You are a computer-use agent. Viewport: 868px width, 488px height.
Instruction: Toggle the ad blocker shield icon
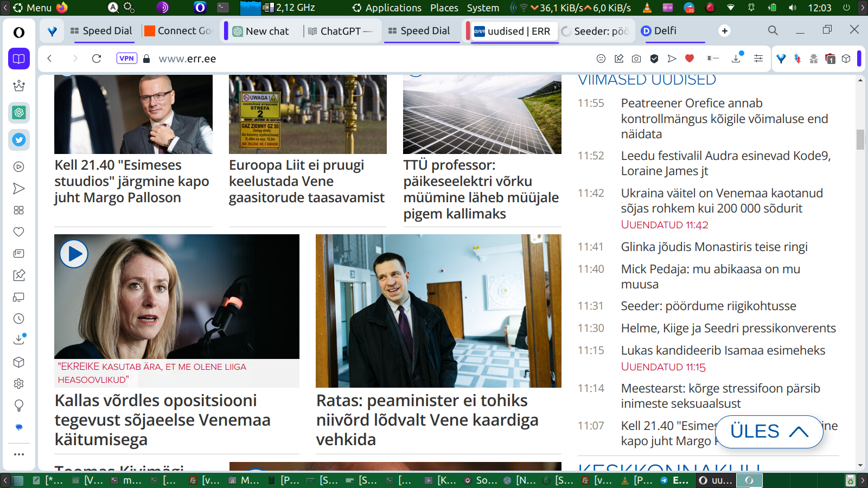pos(654,59)
